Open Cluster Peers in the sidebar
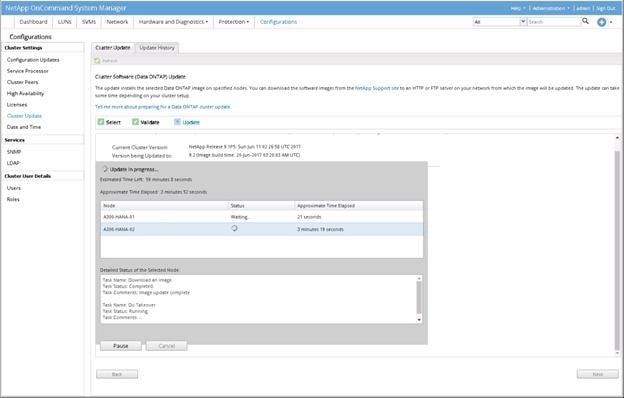 pyautogui.click(x=22, y=82)
